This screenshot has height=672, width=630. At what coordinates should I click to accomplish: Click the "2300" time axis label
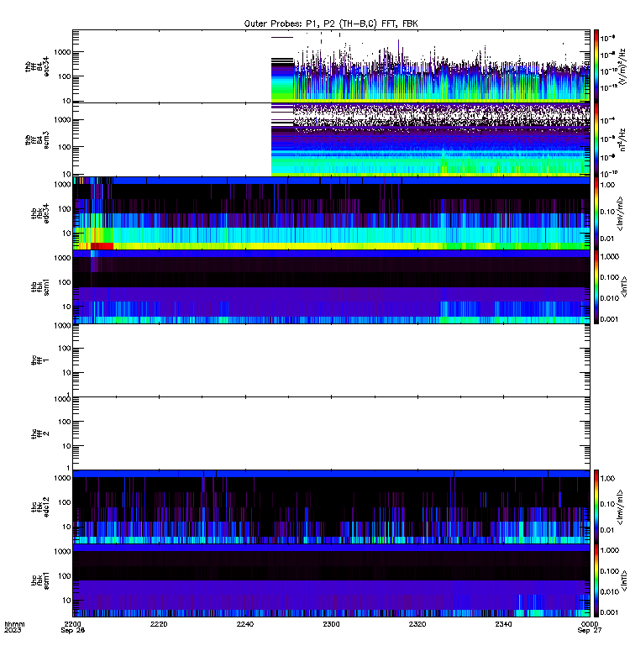[x=331, y=624]
